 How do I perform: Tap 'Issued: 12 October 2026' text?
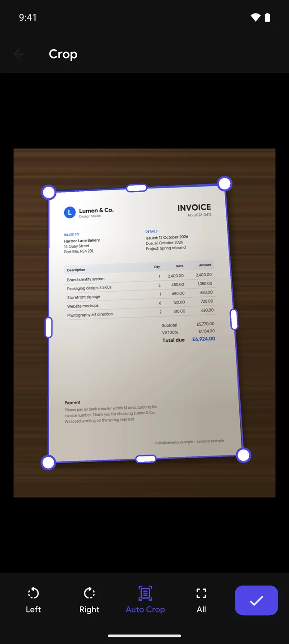coord(167,237)
